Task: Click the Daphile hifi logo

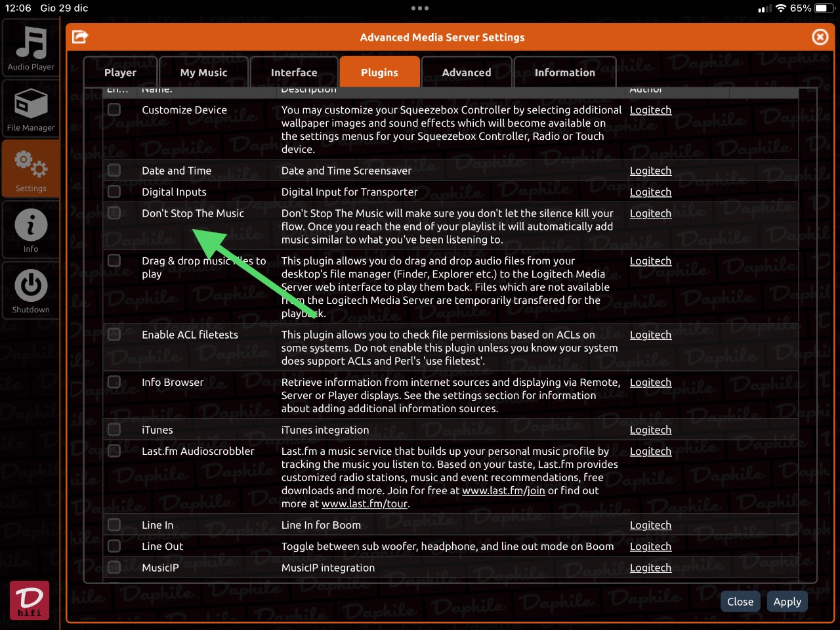Action: click(x=30, y=600)
